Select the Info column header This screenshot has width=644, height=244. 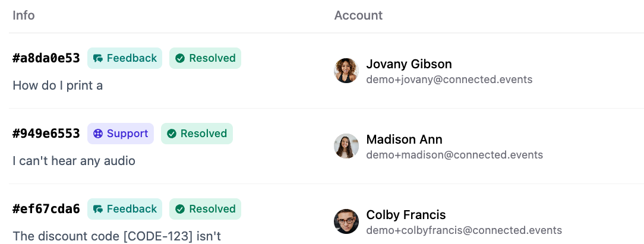pyautogui.click(x=24, y=15)
